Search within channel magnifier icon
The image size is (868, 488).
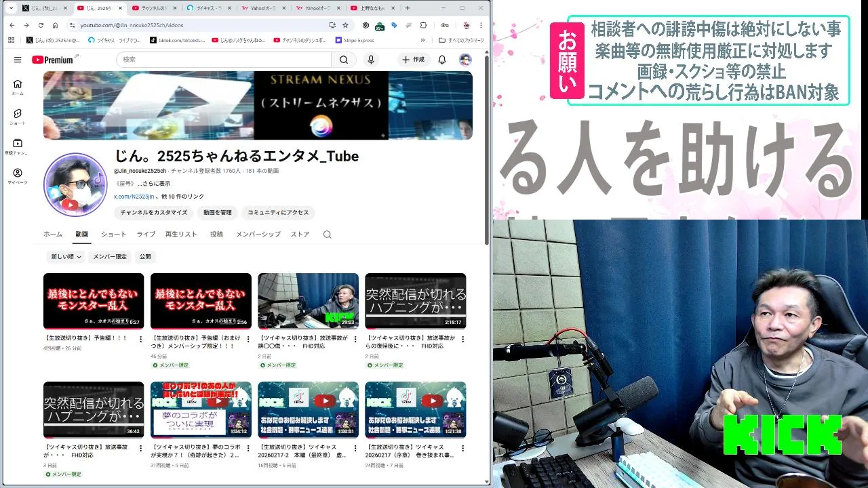(328, 235)
